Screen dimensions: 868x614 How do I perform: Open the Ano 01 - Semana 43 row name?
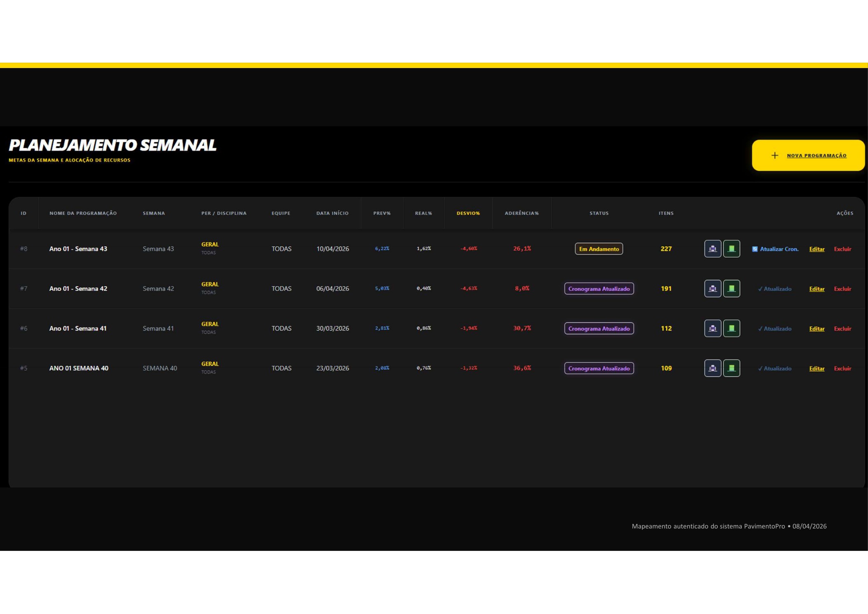[x=78, y=249]
